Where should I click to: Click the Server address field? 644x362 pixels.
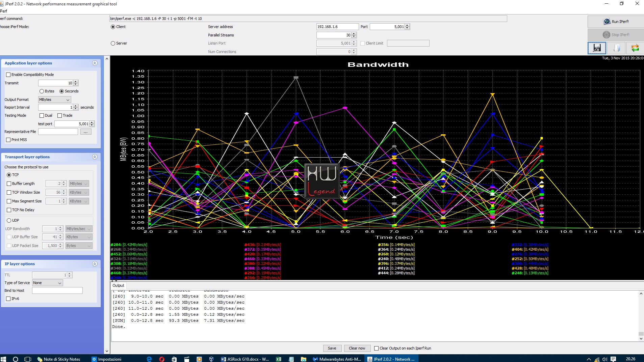click(x=337, y=27)
